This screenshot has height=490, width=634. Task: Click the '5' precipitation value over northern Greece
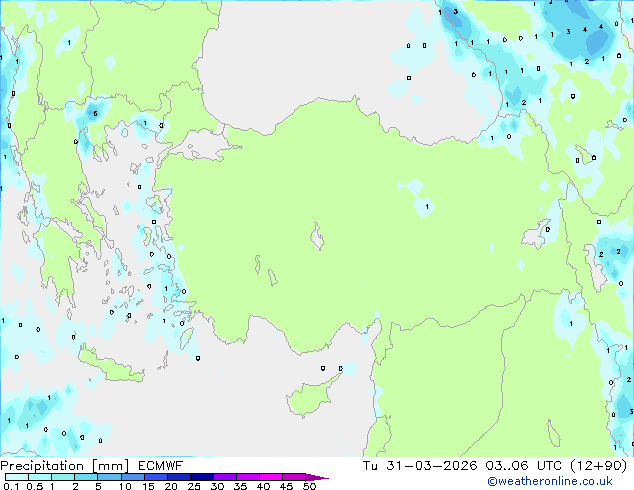pyautogui.click(x=95, y=114)
